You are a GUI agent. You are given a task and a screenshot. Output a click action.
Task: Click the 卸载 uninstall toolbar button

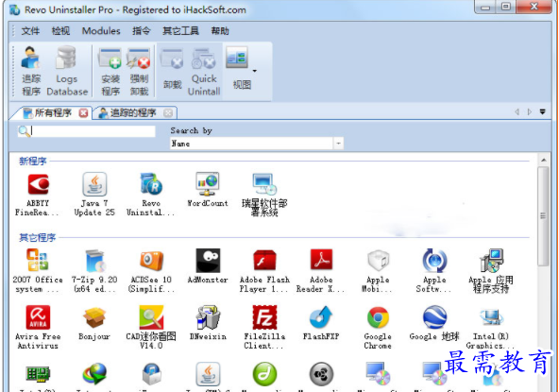(172, 70)
